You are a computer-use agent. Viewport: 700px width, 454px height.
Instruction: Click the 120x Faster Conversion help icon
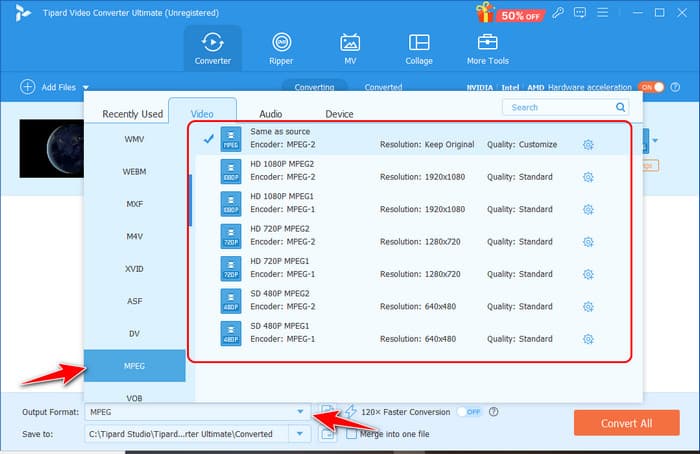[x=493, y=412]
